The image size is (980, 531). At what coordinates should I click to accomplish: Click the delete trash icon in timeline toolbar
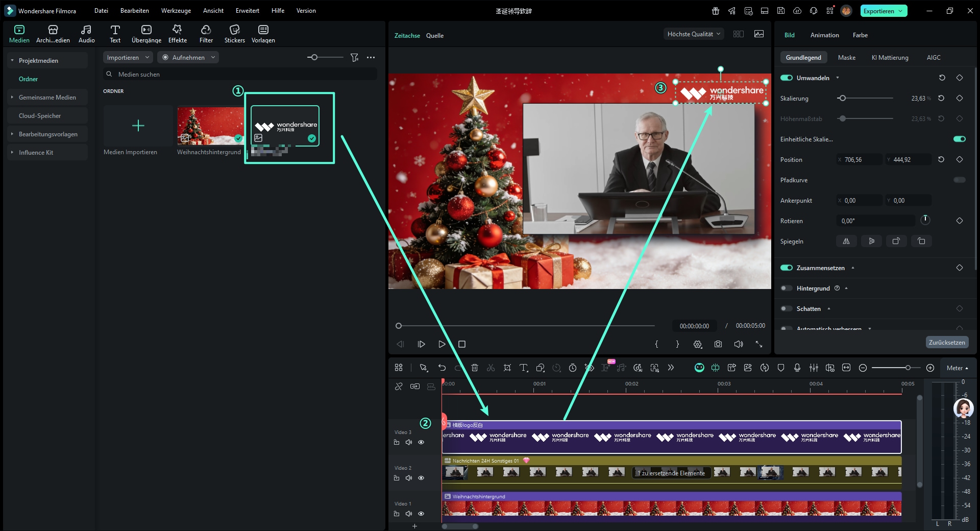[474, 368]
